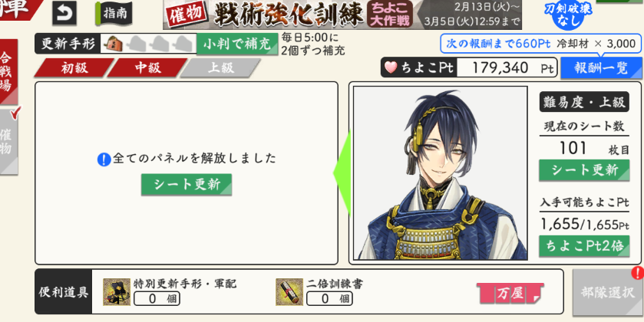The image size is (644, 322).
Task: Click the red alert badge on 部隊選択
Action: pyautogui.click(x=638, y=272)
